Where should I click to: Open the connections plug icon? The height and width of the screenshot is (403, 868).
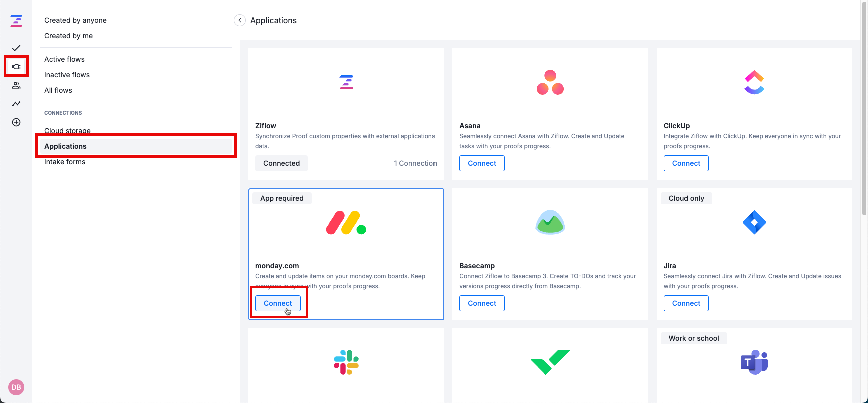[x=16, y=67]
